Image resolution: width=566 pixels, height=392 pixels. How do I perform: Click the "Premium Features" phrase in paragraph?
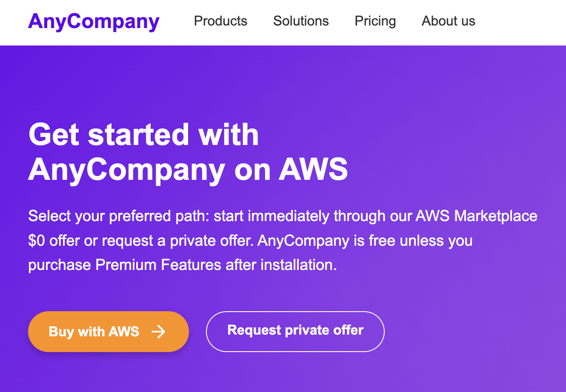158,265
